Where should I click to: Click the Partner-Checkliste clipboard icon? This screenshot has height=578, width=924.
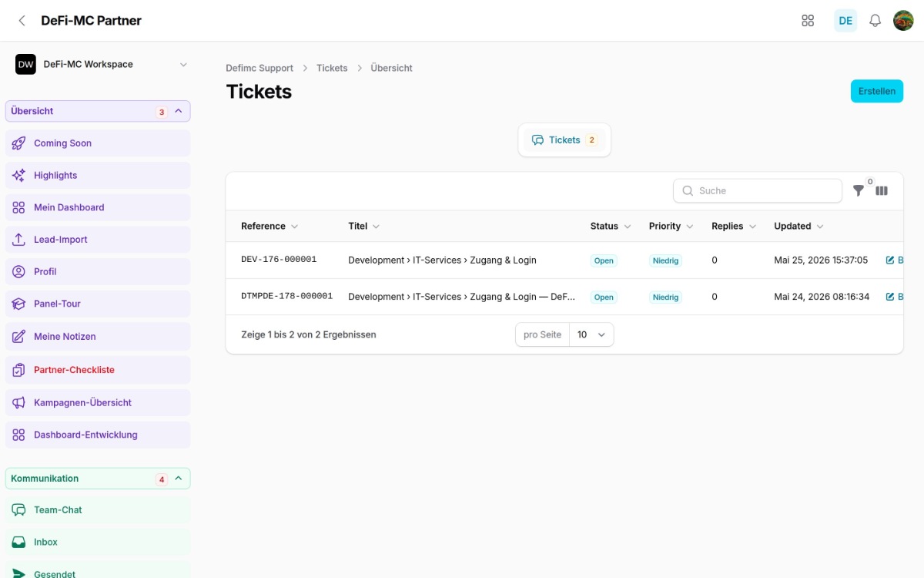(19, 370)
